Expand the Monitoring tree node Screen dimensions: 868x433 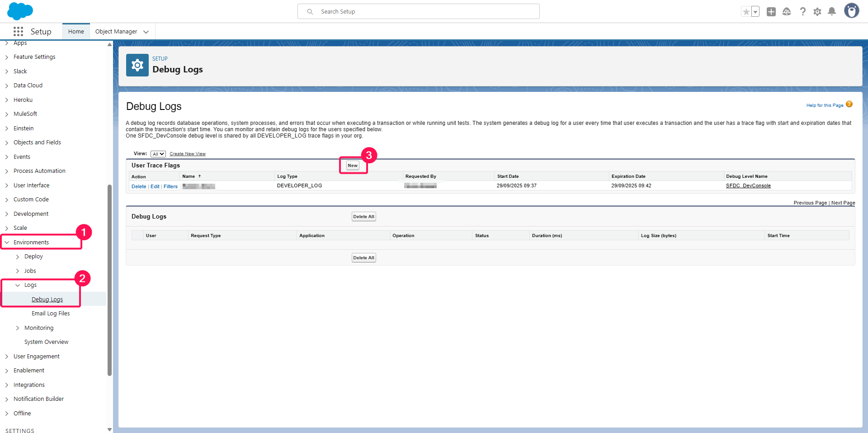(18, 328)
